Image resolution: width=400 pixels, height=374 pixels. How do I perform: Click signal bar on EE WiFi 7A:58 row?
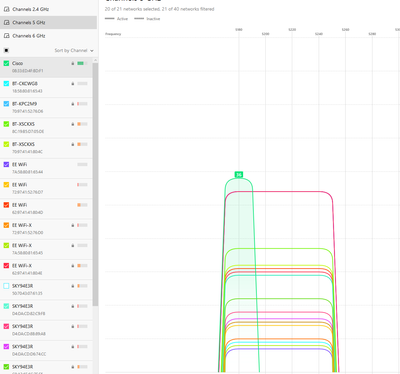point(82,165)
